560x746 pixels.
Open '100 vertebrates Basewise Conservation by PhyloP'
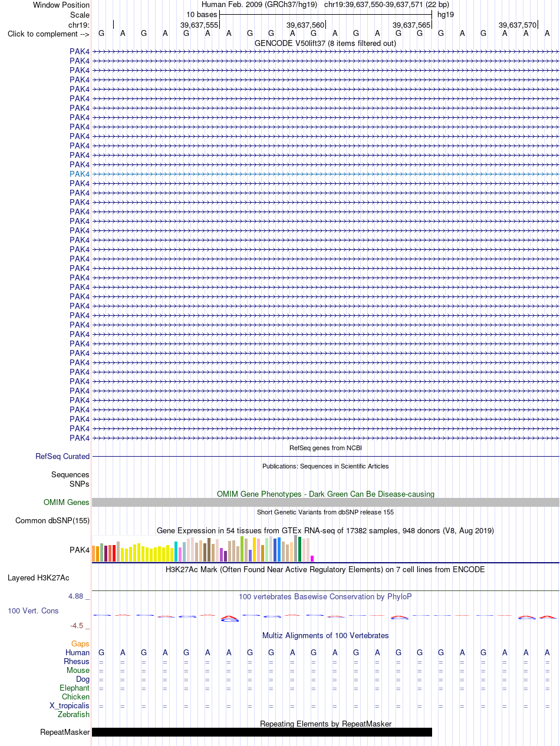pyautogui.click(x=325, y=596)
